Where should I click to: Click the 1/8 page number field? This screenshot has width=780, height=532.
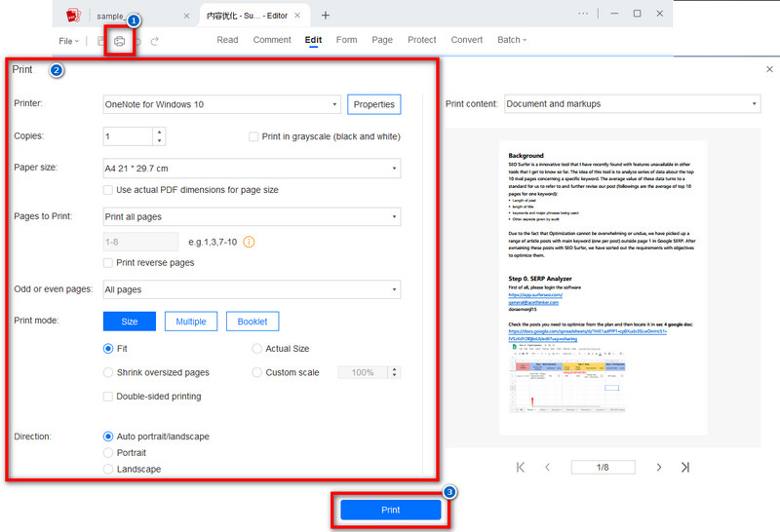[603, 468]
